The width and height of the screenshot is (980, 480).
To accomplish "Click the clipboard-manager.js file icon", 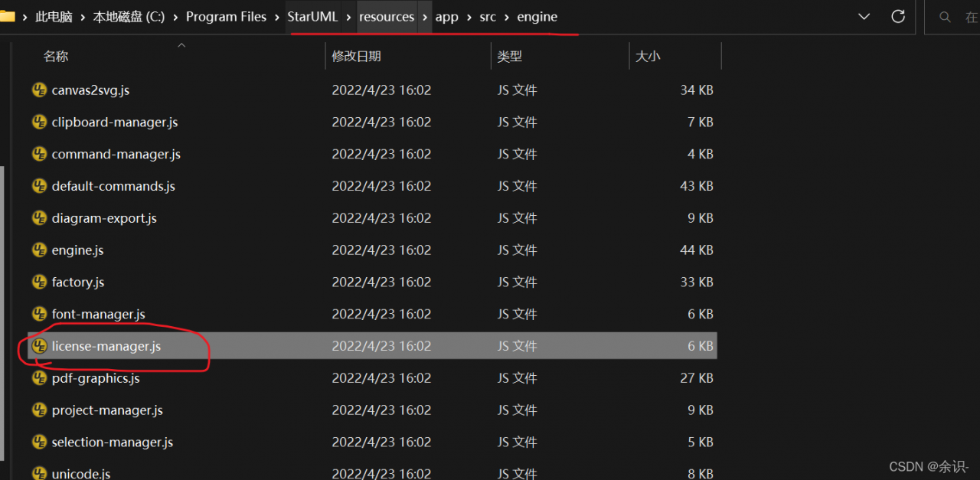I will click(x=40, y=122).
